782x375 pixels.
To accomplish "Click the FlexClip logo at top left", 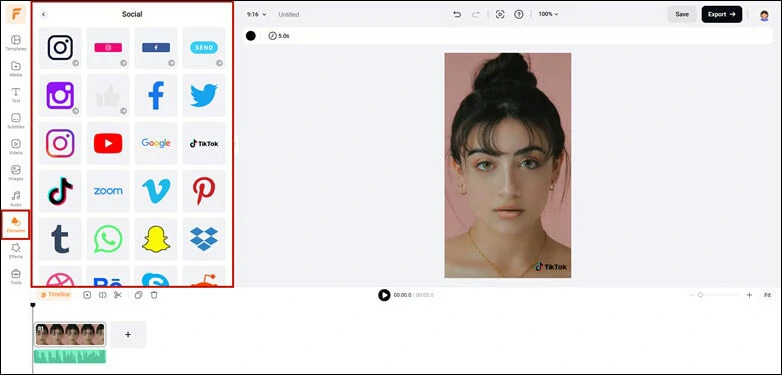I will click(15, 14).
